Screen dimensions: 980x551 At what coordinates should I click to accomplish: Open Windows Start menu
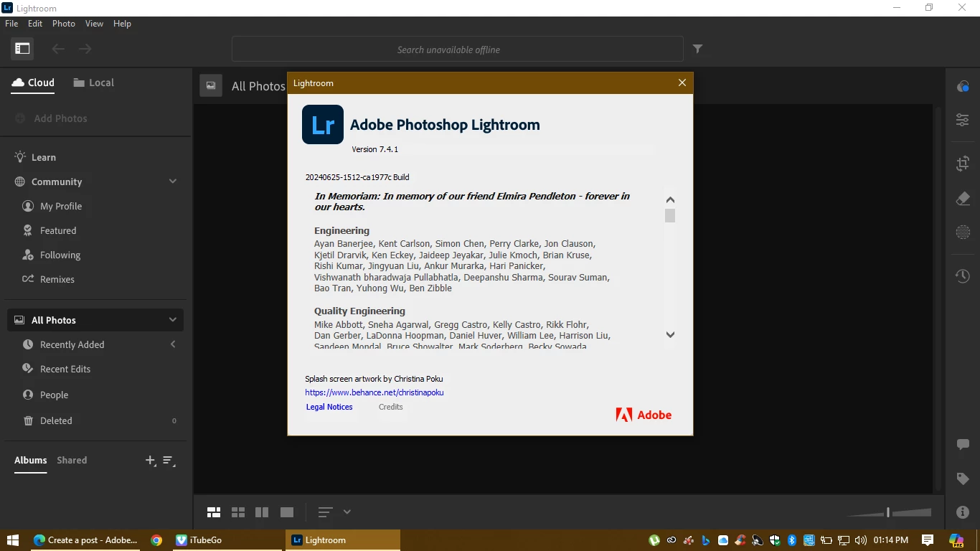point(13,540)
